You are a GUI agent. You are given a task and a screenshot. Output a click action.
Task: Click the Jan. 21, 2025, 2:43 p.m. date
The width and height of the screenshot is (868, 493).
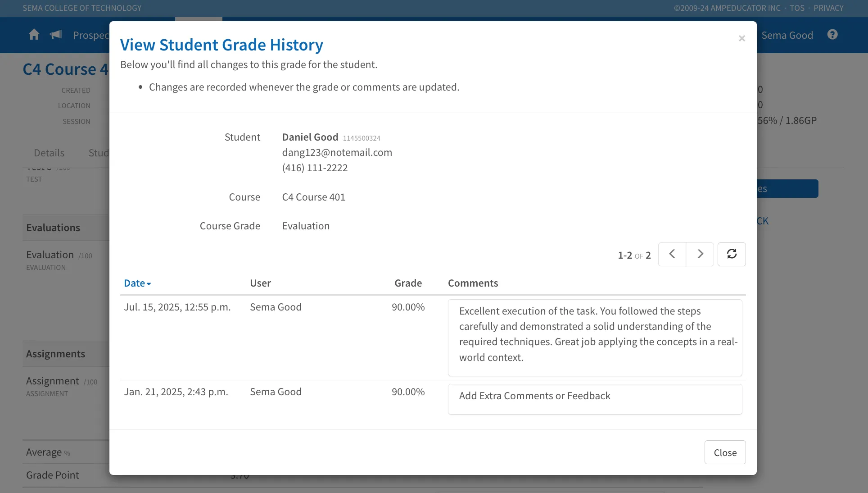[176, 392]
